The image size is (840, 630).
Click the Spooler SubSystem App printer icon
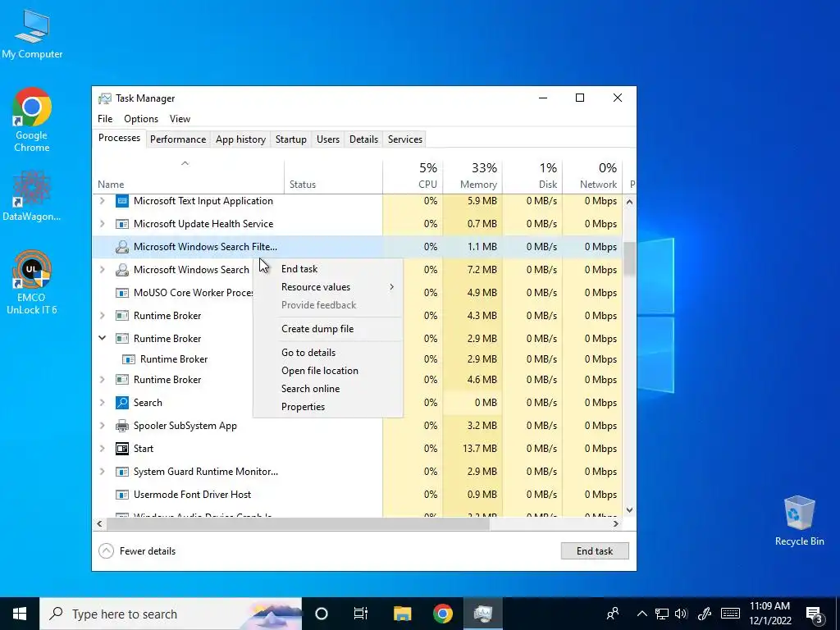pos(122,426)
